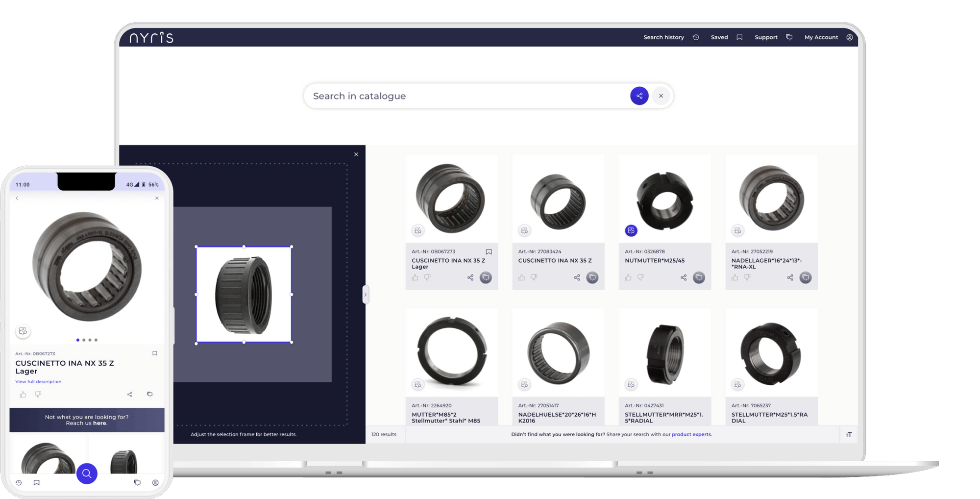Click the nyris logo
980x499 pixels.
click(151, 37)
